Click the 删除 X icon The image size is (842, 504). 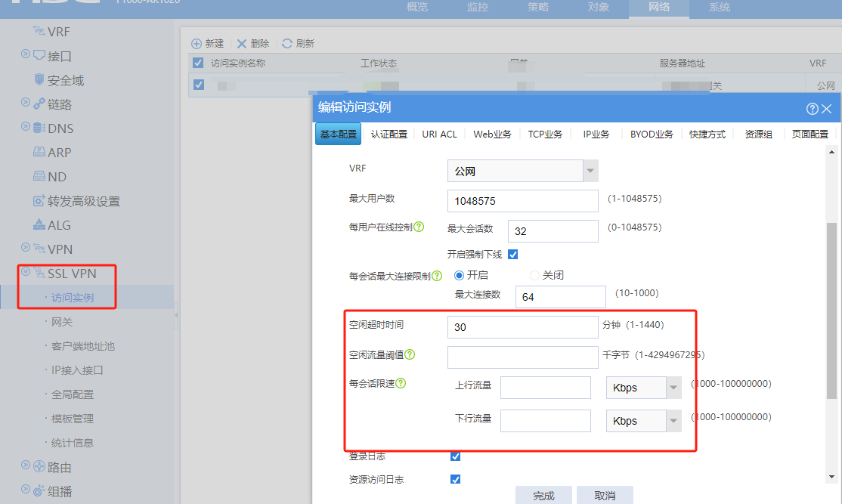(242, 44)
